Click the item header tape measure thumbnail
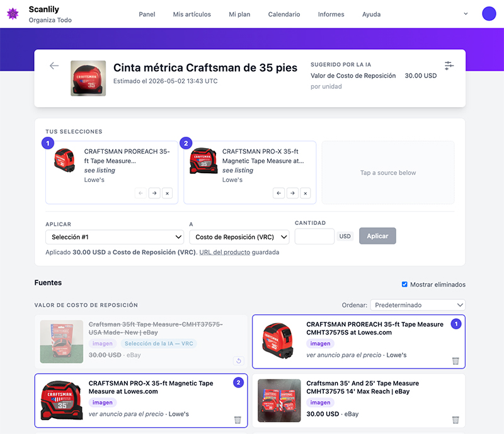The image size is (504, 434). [88, 78]
